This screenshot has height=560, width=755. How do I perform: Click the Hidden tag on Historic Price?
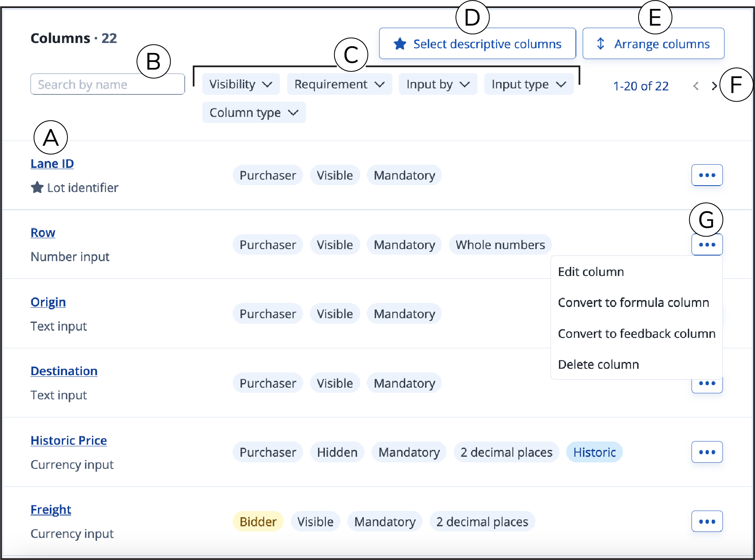[x=337, y=452]
